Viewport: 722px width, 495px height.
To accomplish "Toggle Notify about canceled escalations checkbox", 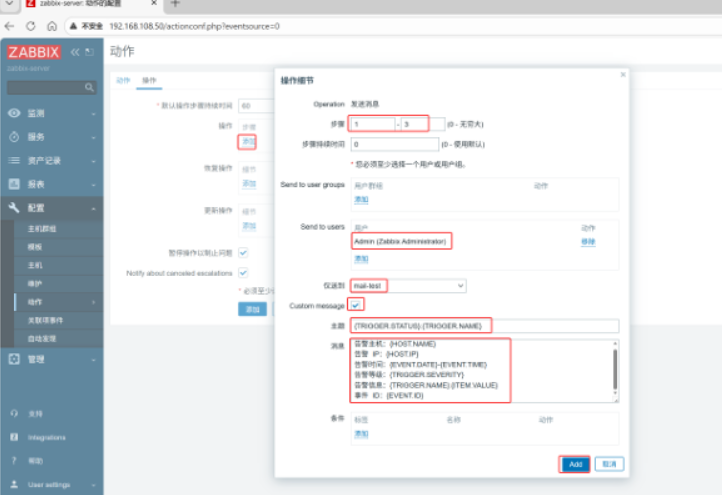I will click(x=243, y=273).
